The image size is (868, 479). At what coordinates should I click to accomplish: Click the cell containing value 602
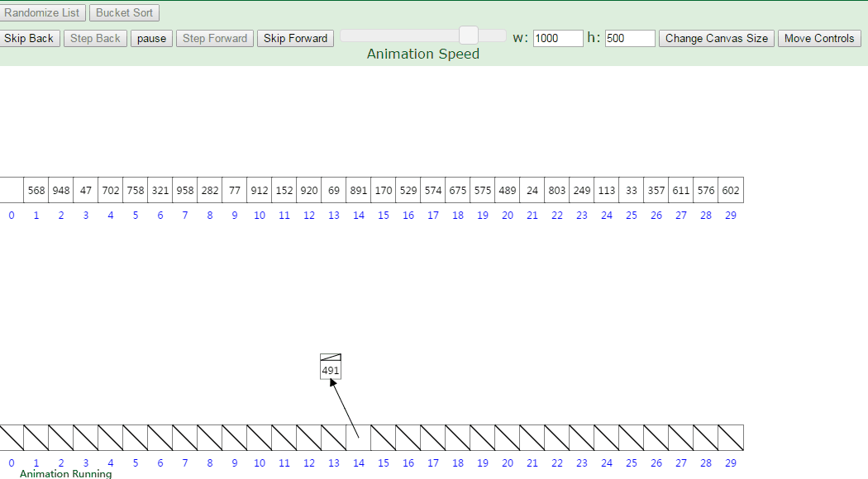pyautogui.click(x=730, y=190)
